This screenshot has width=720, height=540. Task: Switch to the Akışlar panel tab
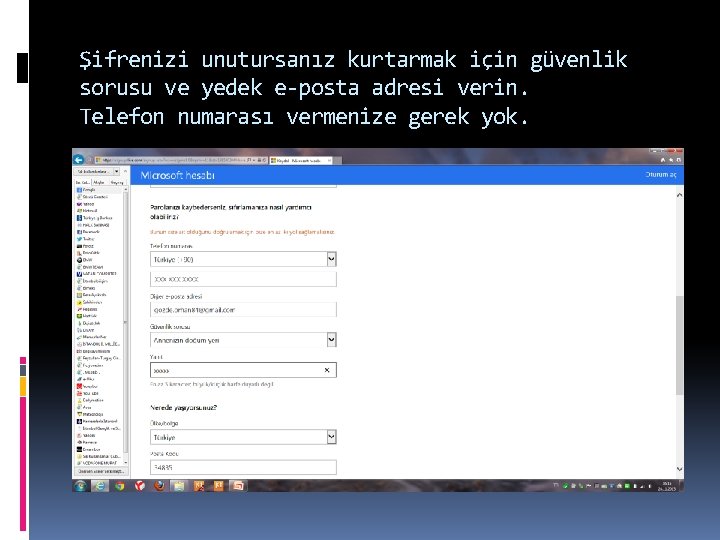click(x=99, y=182)
